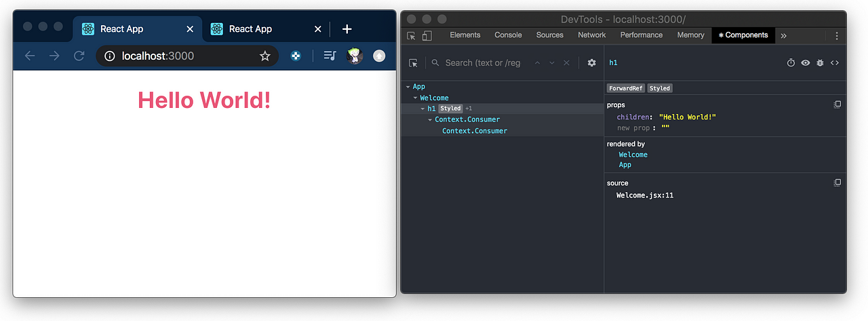Image resolution: width=868 pixels, height=321 pixels.
Task: Click the browser back arrow
Action: [x=30, y=56]
